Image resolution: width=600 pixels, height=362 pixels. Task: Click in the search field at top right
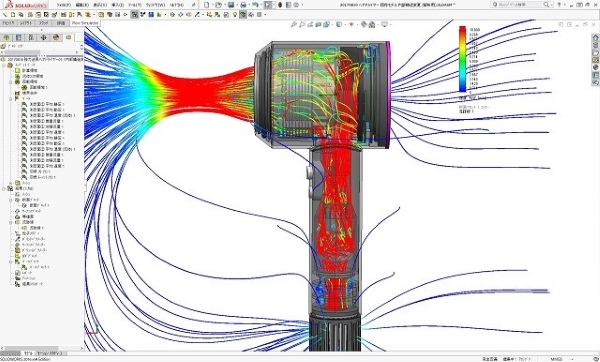[x=520, y=5]
